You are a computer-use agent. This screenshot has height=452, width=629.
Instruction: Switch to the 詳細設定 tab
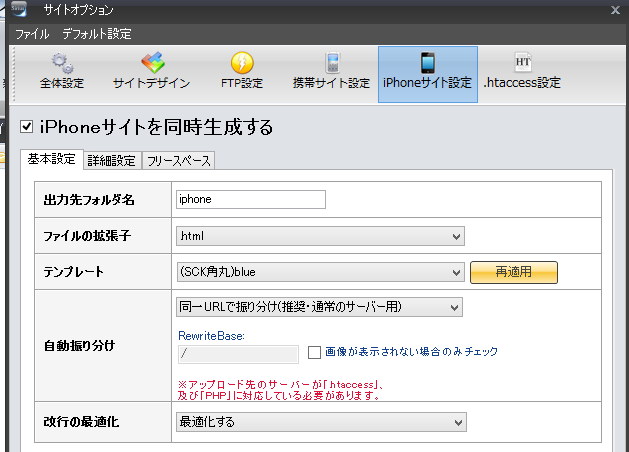coord(112,161)
